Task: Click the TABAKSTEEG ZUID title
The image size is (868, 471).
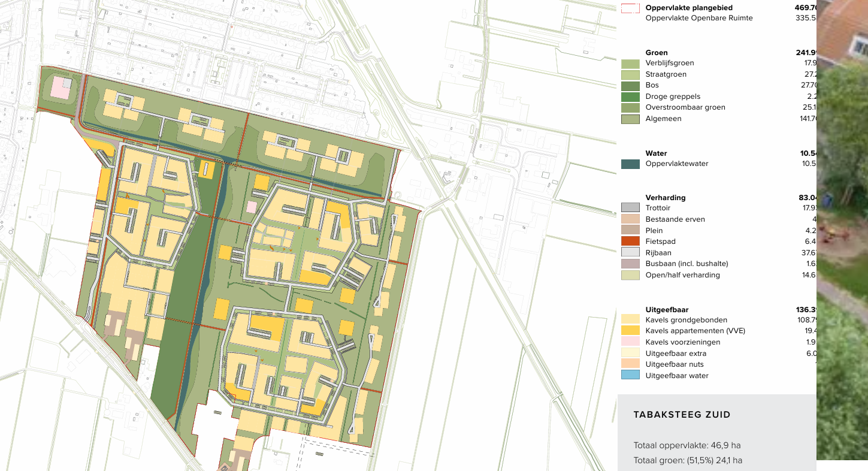Action: (682, 415)
